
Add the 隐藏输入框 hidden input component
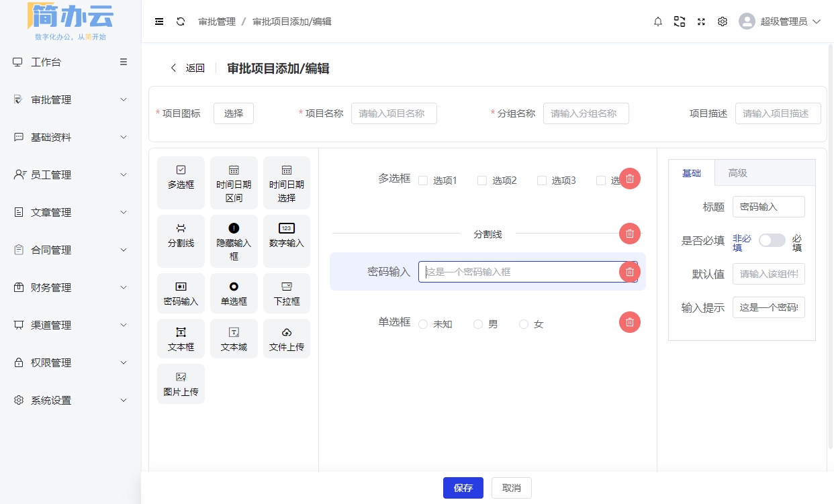pos(234,241)
